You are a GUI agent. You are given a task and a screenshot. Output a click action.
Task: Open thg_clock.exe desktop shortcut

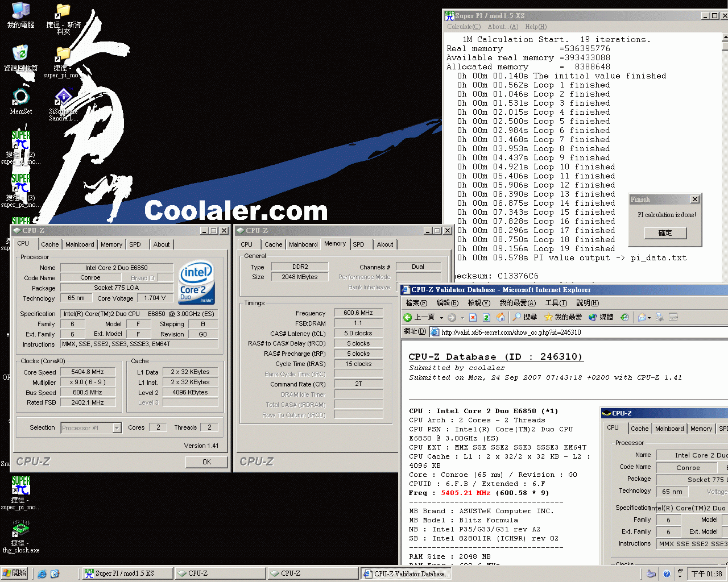[x=20, y=537]
